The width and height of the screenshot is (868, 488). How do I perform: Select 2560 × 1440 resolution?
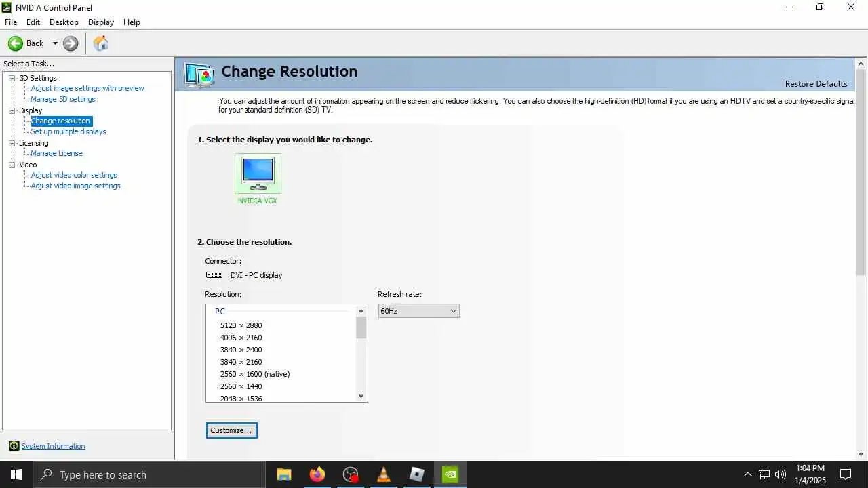click(241, 386)
